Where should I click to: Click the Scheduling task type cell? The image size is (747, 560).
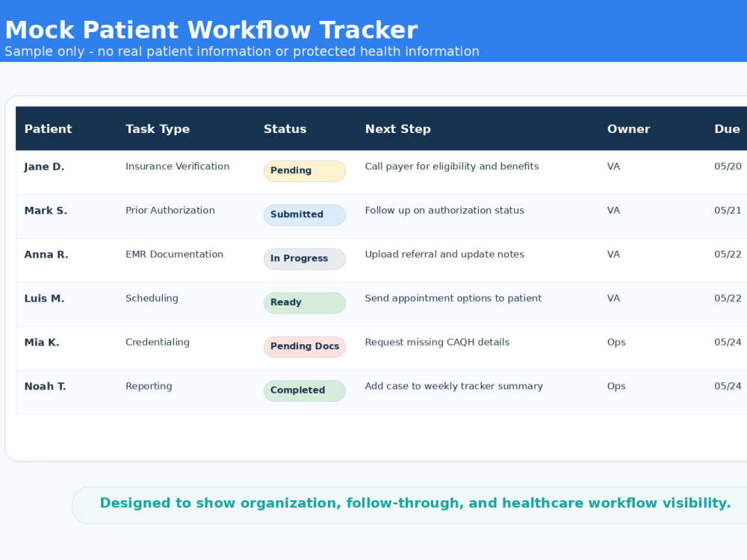pos(152,298)
